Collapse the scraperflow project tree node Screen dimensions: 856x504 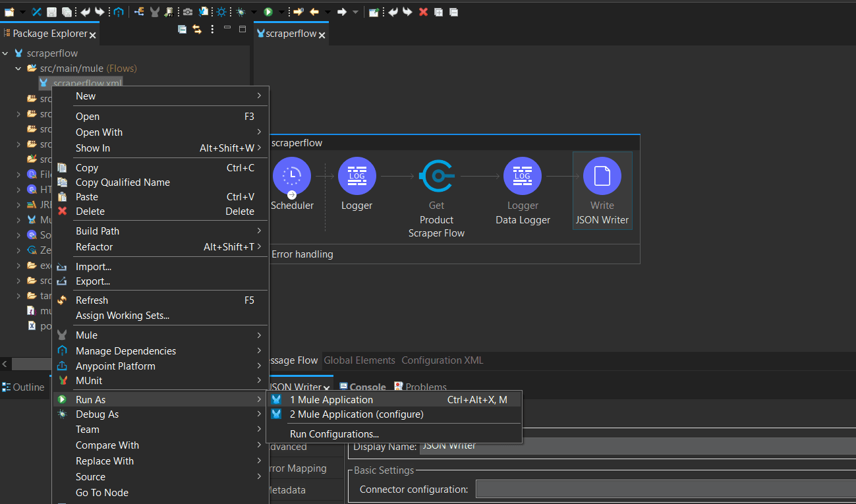pyautogui.click(x=6, y=53)
